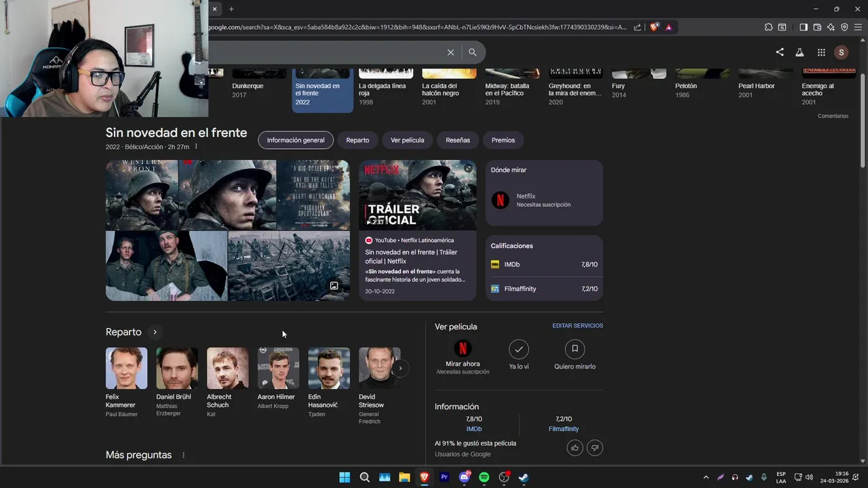Open Daniel Brühl cast photo
This screenshot has width=868, height=488.
tap(177, 368)
